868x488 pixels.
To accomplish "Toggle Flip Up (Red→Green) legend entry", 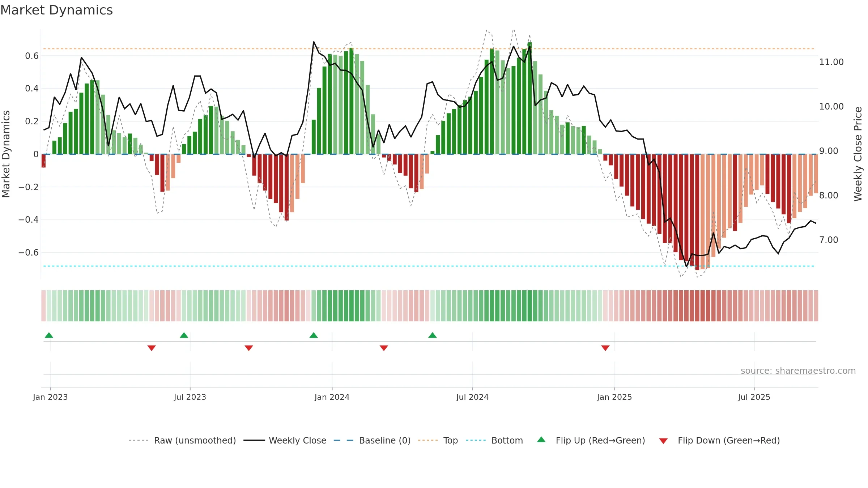I will [x=591, y=440].
